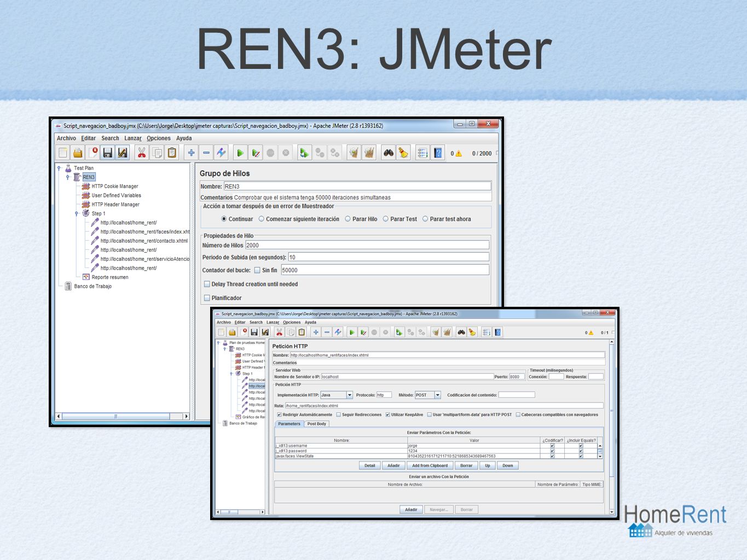Screen dimensions: 747x560
Task: Click Start no pauses icon in the back window toolbar
Action: click(256, 153)
